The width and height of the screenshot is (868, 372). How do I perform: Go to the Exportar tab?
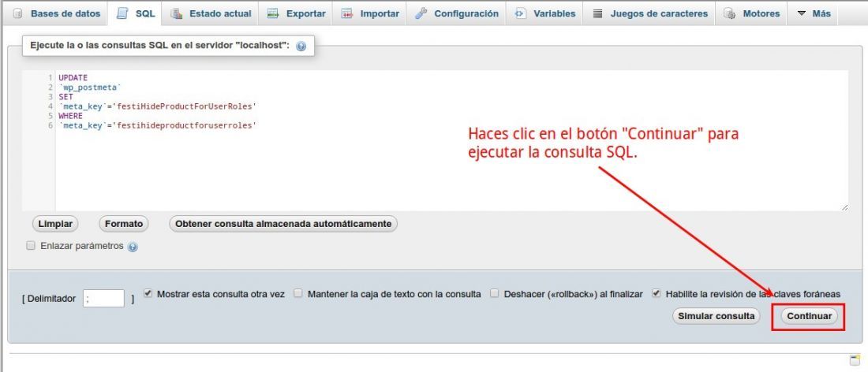tap(296, 13)
